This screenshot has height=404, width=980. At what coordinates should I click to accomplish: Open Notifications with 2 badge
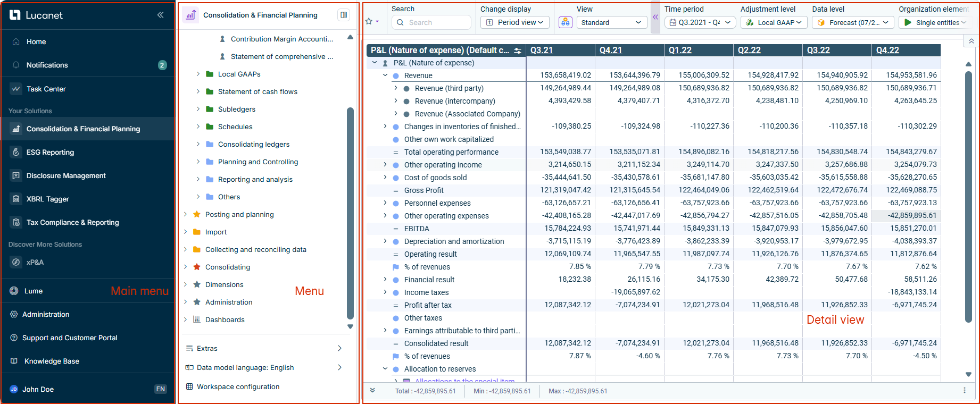click(x=88, y=65)
